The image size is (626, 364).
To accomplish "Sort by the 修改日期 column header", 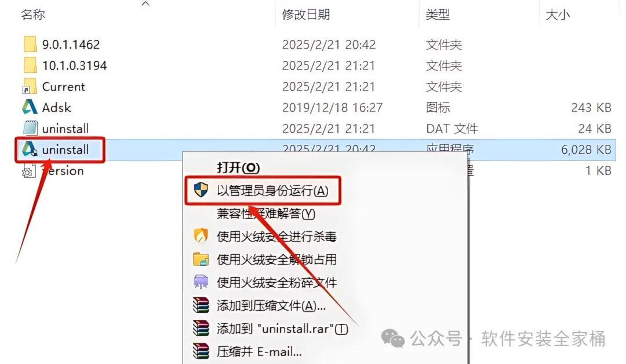I will tap(306, 14).
